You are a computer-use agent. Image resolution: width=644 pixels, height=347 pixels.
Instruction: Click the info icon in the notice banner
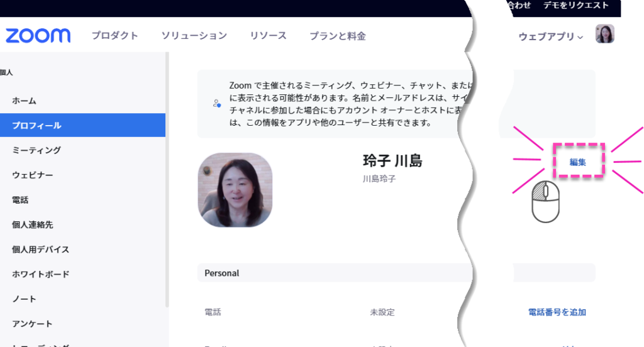tap(216, 104)
